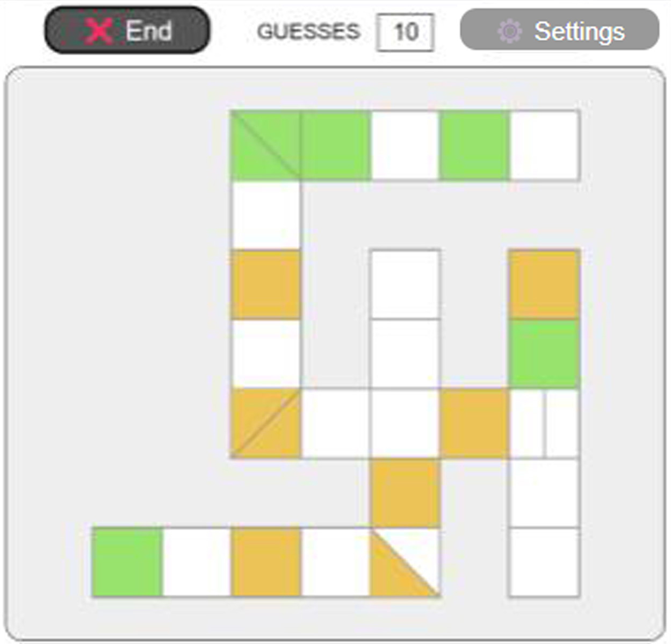Select the green tile below the right-column orange tile

point(544,353)
